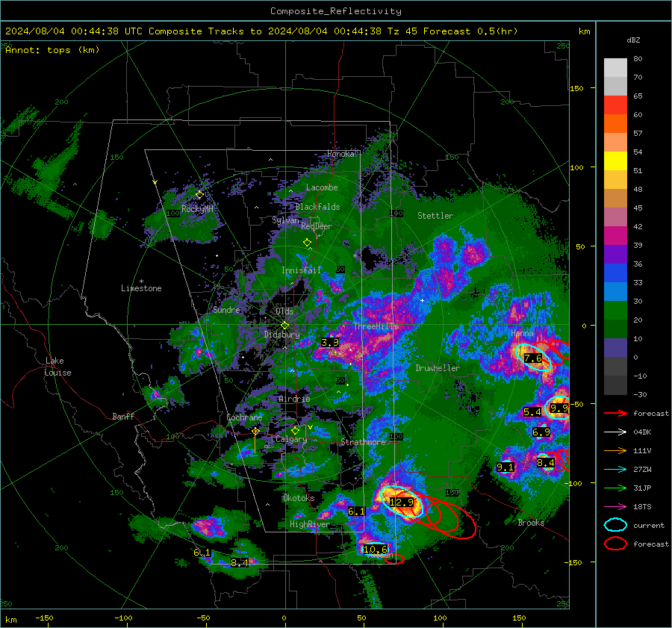Click the Calgary city label
This screenshot has height=628, width=672.
click(291, 439)
